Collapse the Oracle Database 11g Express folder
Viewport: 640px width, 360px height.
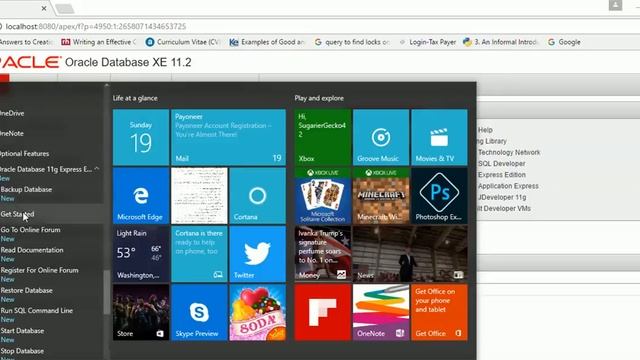(x=97, y=169)
